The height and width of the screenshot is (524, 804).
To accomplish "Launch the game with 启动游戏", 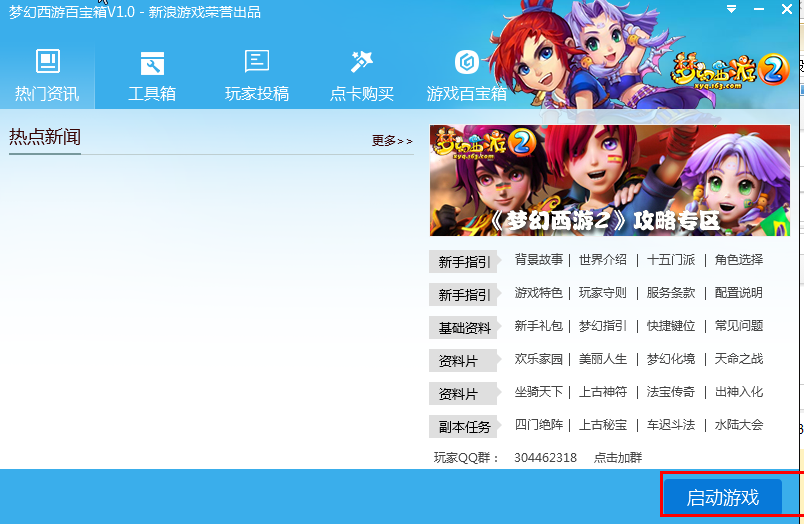I will 723,497.
